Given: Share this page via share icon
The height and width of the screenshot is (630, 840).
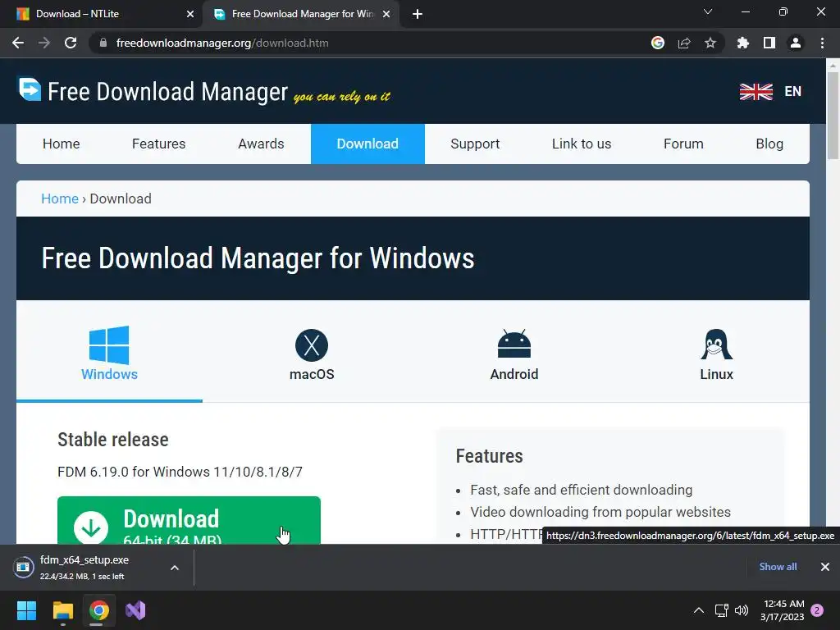Looking at the screenshot, I should 684,43.
